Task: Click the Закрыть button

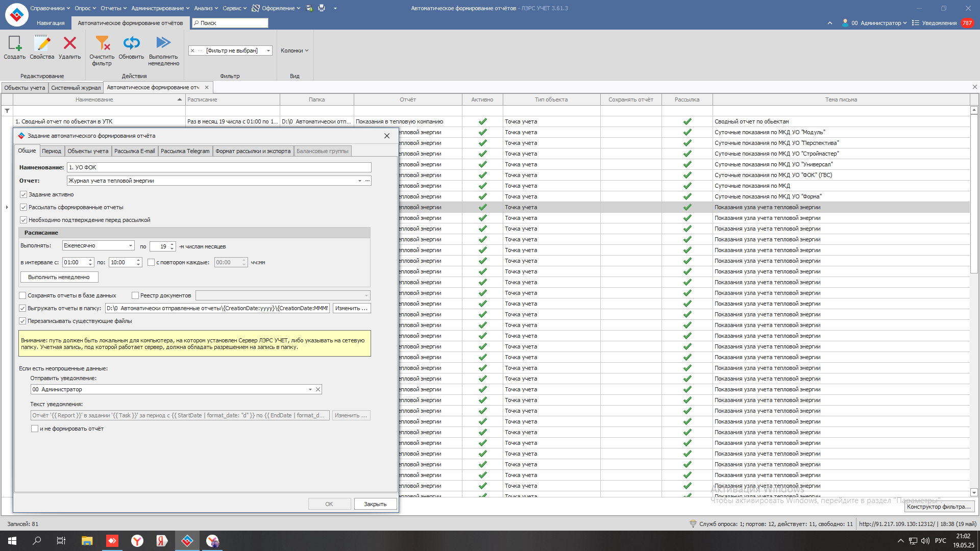Action: (375, 504)
